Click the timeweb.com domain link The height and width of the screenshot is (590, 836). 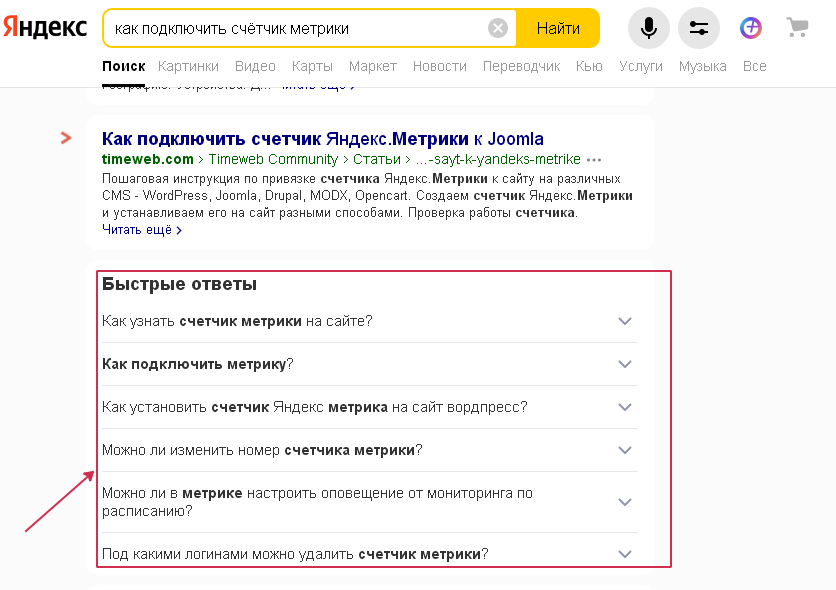coord(148,159)
